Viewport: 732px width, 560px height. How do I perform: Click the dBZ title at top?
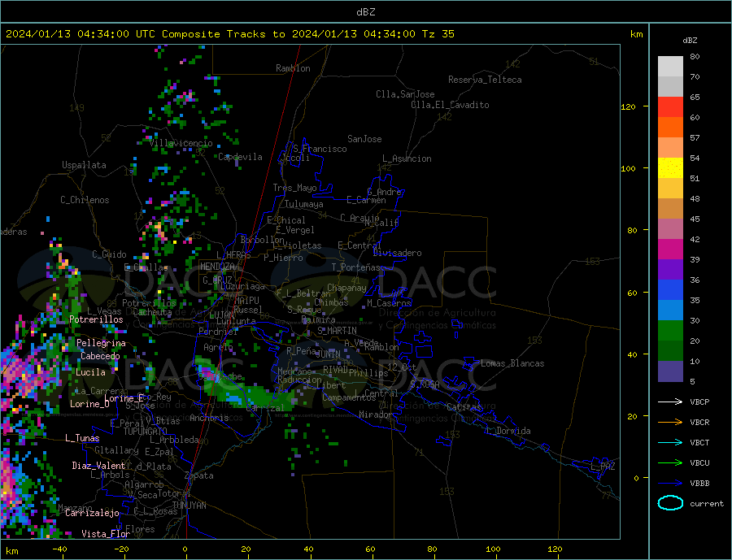pos(365,12)
